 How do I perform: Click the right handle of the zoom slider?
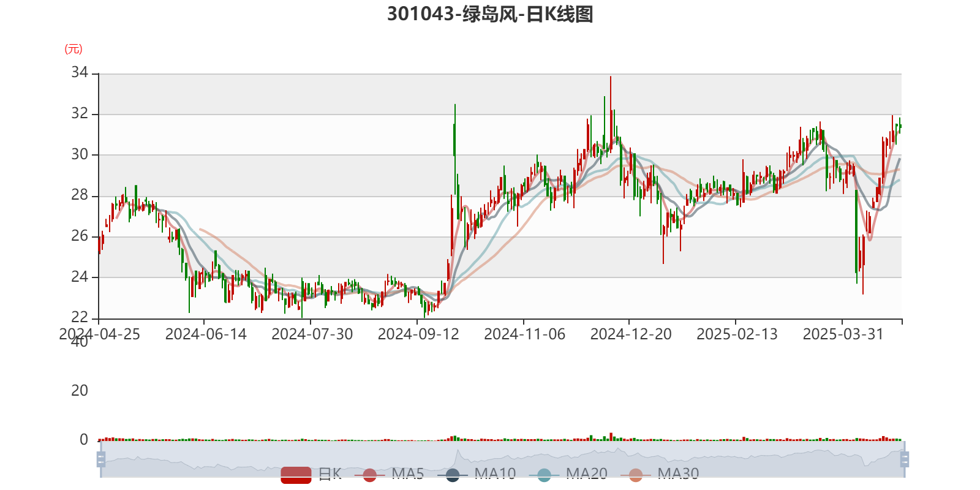pyautogui.click(x=905, y=459)
